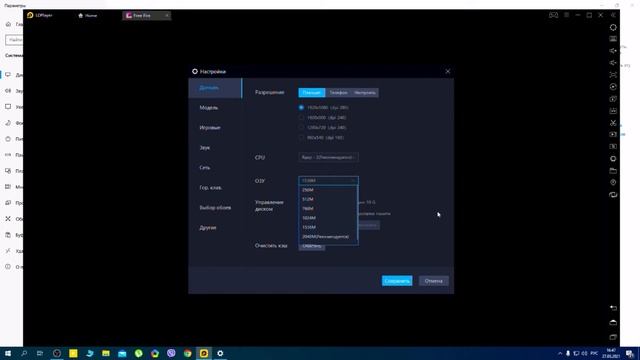Select 1920x1080 (dpi 280) resolution radio
Image resolution: width=640 pixels, height=360 pixels.
(301, 107)
